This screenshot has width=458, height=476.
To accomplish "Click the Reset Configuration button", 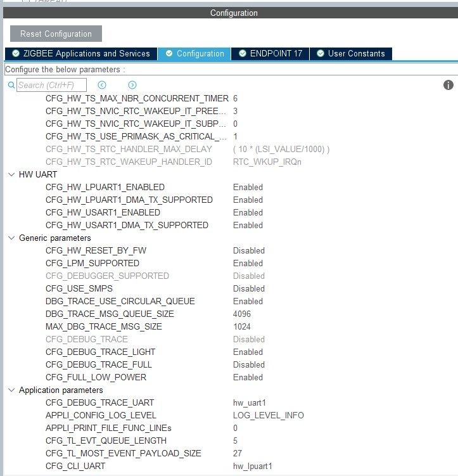I will click(56, 34).
